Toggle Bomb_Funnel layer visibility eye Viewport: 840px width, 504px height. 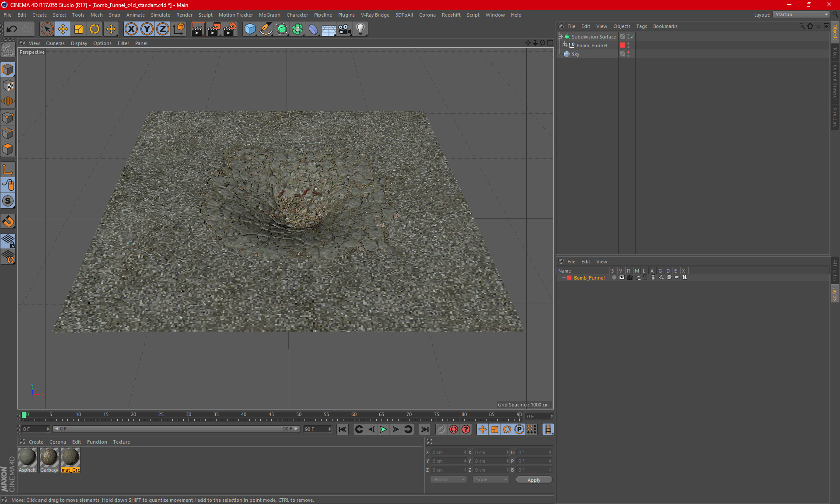[x=622, y=277]
